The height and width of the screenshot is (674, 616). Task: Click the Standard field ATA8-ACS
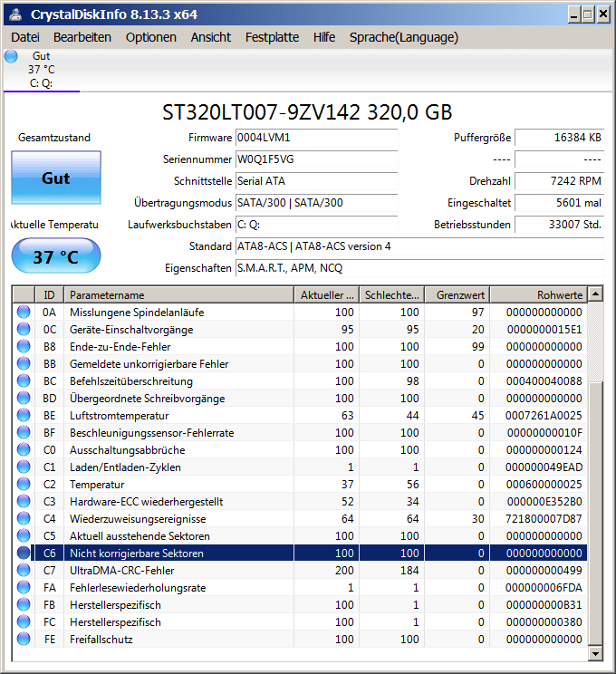[x=419, y=246]
